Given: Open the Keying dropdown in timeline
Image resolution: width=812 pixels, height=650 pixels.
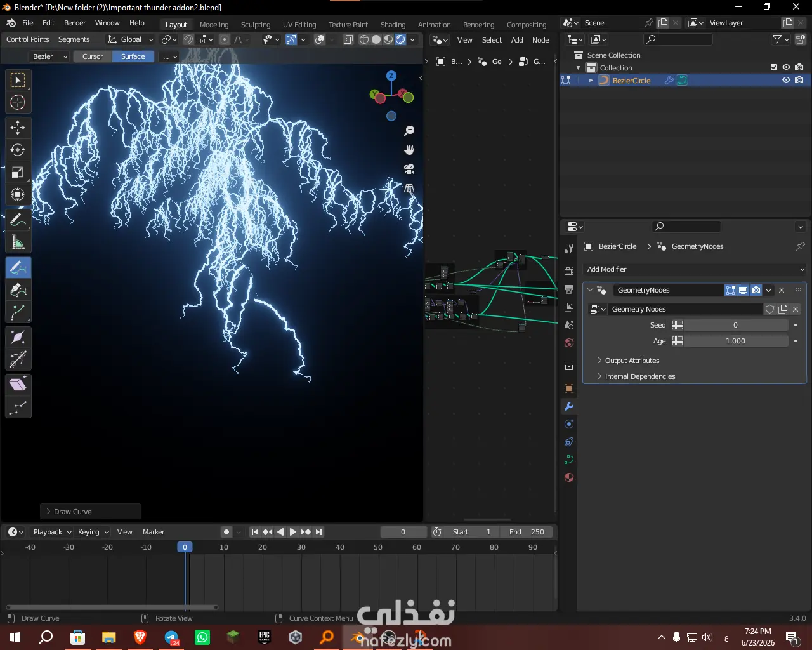Looking at the screenshot, I should (93, 532).
